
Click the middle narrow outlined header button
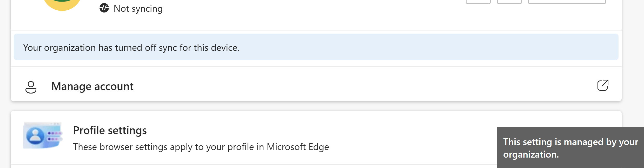[509, 2]
